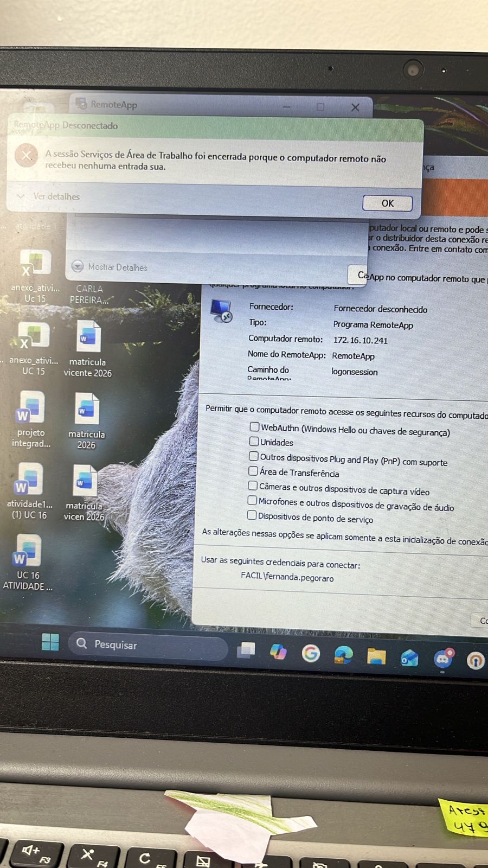
Task: Open Google app in the taskbar
Action: (x=311, y=653)
